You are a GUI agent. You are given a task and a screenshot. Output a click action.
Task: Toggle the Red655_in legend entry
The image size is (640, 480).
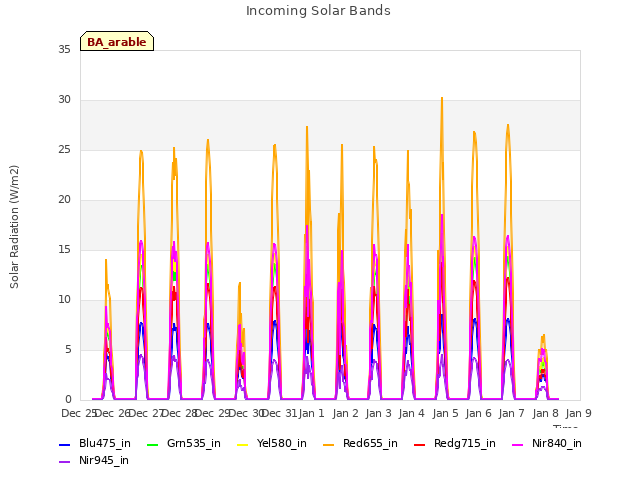tap(360, 444)
